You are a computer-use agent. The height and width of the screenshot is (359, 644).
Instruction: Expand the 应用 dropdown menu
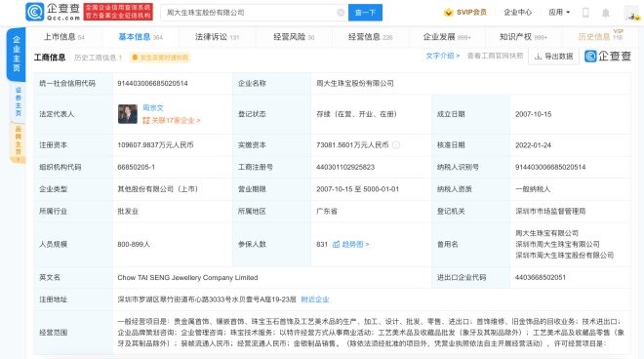(559, 13)
